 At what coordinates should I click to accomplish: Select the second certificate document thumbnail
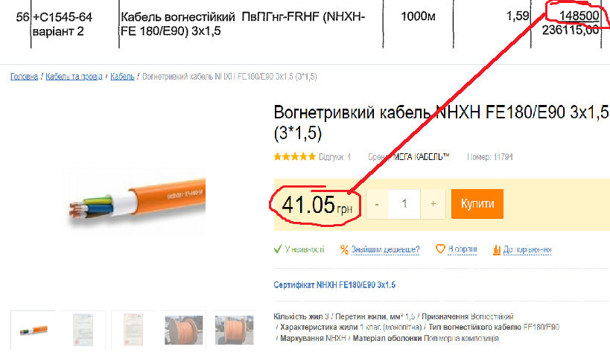click(x=133, y=331)
